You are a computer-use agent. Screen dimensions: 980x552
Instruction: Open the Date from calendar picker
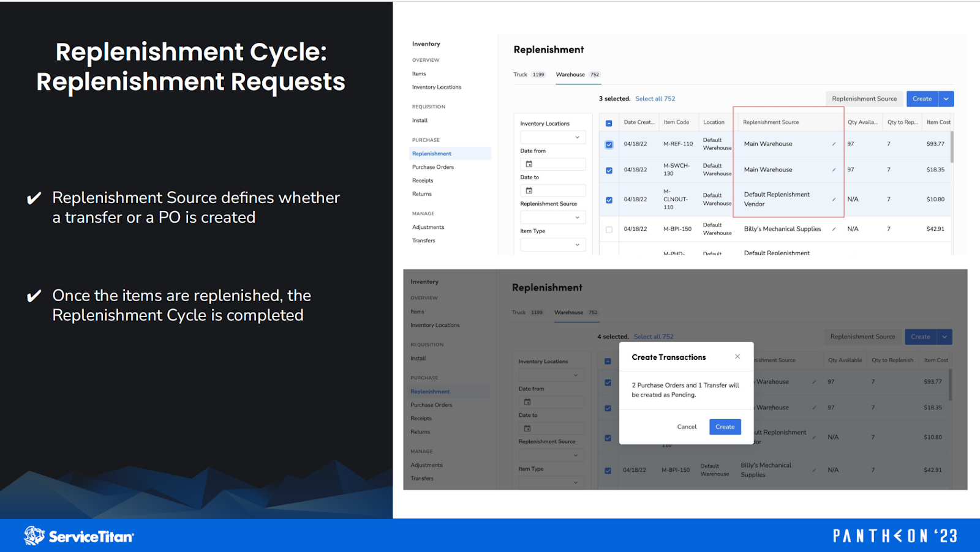[x=528, y=164]
